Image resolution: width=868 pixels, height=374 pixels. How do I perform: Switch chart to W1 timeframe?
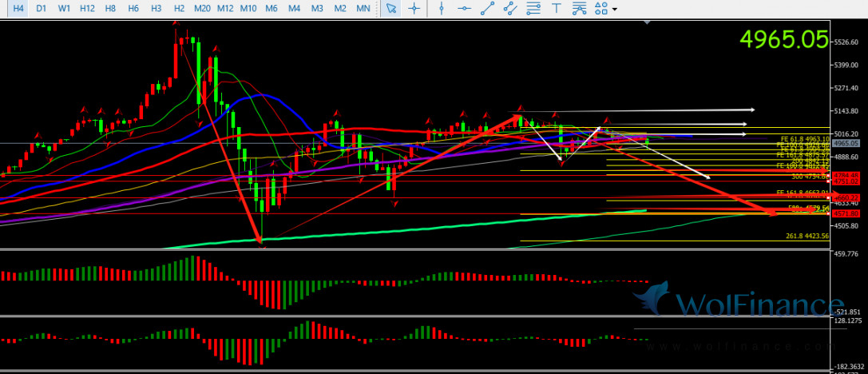64,8
